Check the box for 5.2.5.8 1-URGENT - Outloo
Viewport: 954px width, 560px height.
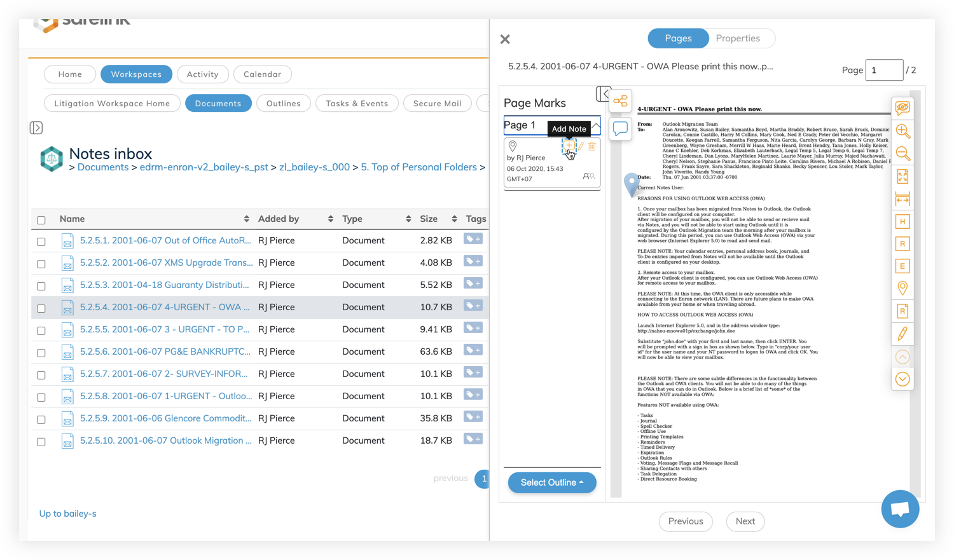click(x=41, y=397)
